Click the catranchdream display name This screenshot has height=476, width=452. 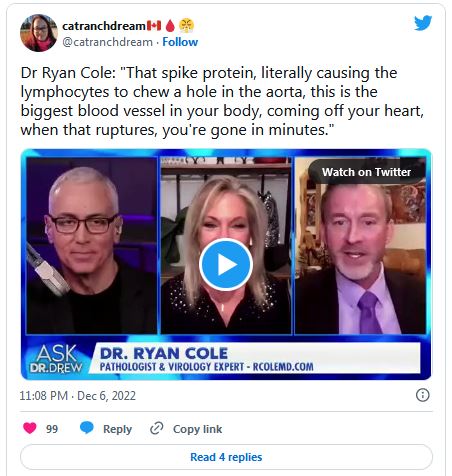coord(104,26)
